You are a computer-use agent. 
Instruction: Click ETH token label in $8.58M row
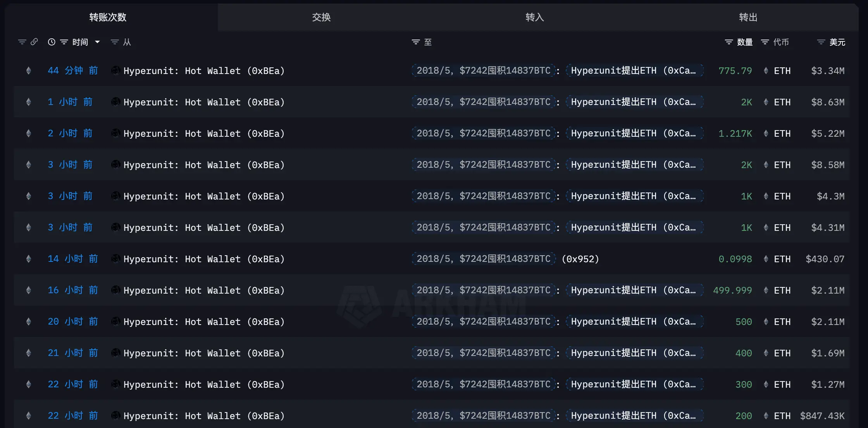pyautogui.click(x=782, y=165)
